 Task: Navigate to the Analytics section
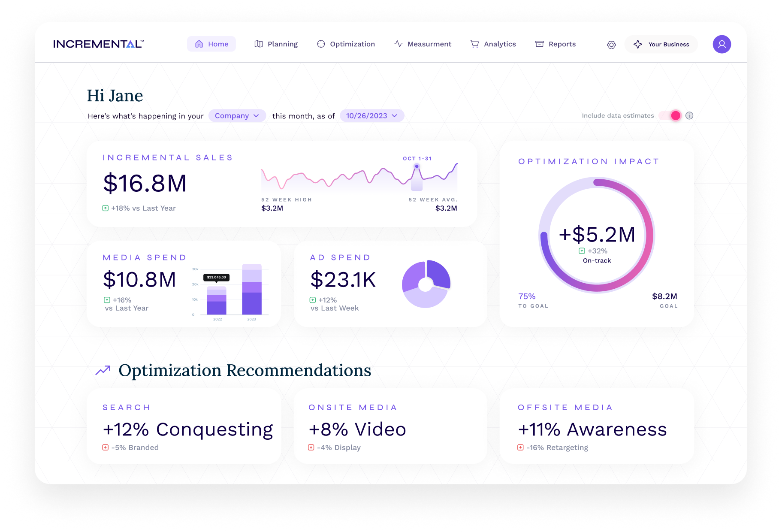[x=500, y=44]
